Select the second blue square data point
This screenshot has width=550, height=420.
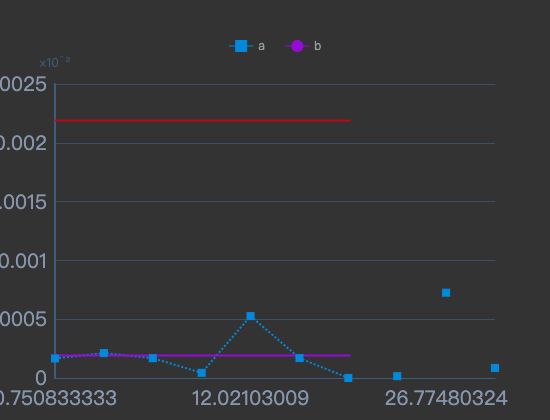tap(104, 353)
